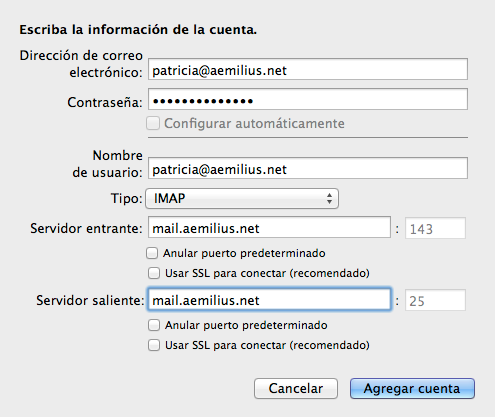Click the heading 'Escriba la información de la cuenta.'
Viewport: 495px width, 417px height.
tap(138, 30)
